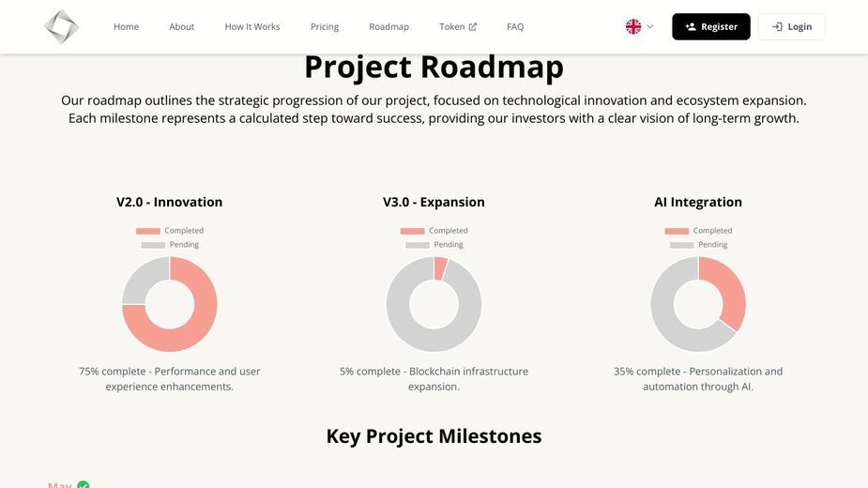Toggle Completed legend in V2.0 Innovation chart
868x488 pixels.
click(170, 231)
